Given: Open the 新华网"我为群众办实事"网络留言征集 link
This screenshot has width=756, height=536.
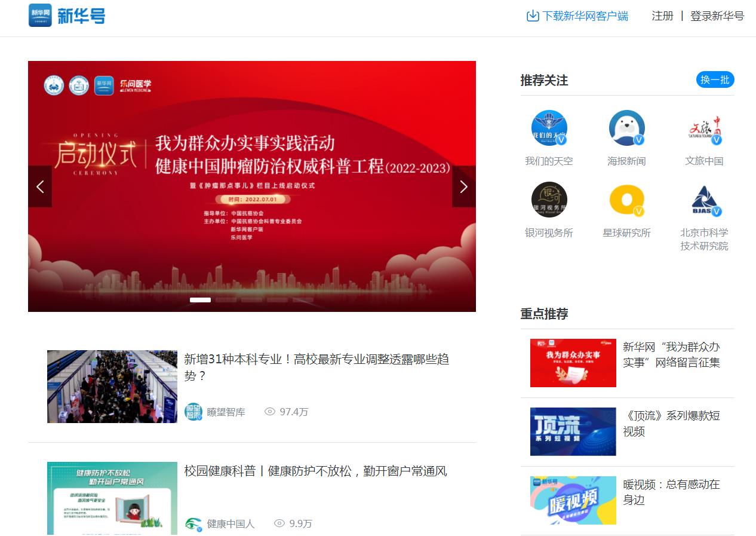Looking at the screenshot, I should 672,355.
